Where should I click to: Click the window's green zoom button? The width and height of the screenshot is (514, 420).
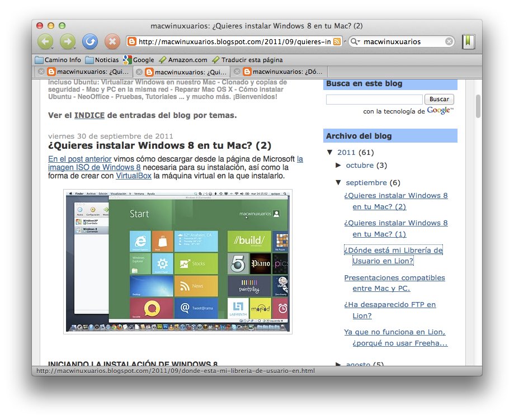(62, 26)
